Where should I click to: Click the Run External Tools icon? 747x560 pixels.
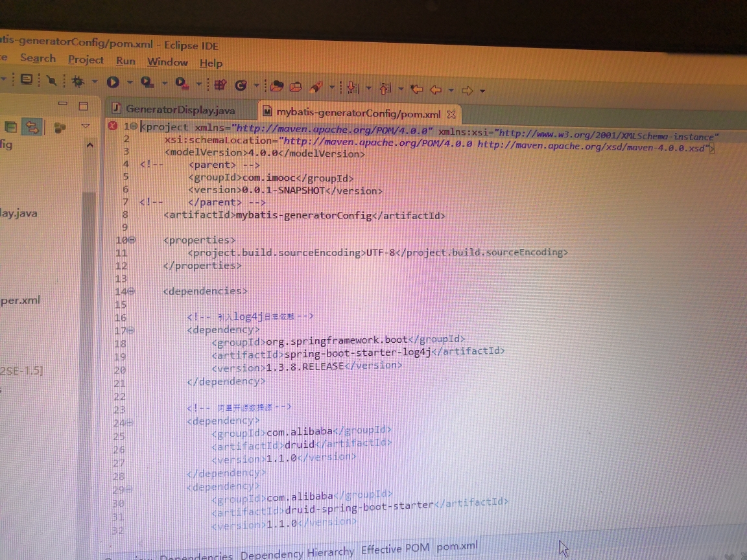pos(181,84)
